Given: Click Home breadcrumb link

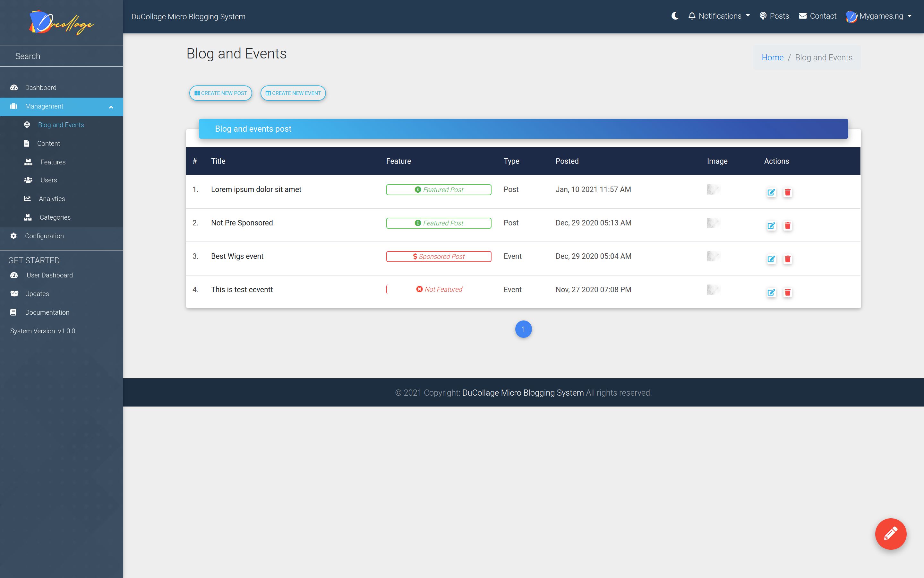Looking at the screenshot, I should 773,57.
